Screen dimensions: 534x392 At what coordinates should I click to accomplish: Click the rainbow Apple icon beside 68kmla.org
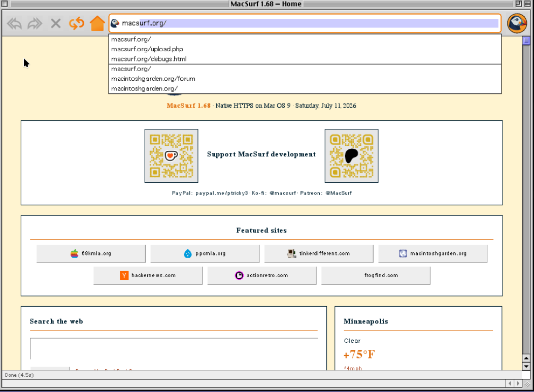[74, 253]
